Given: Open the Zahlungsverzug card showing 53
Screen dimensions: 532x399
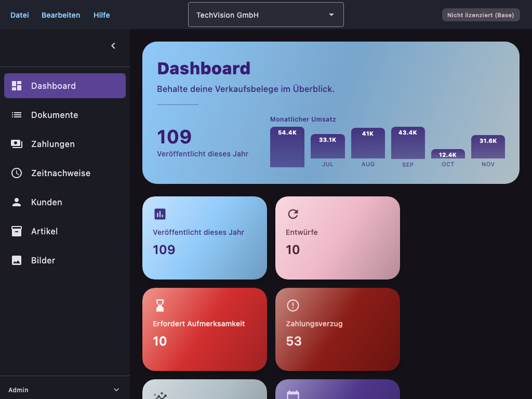Looking at the screenshot, I should coord(337,329).
